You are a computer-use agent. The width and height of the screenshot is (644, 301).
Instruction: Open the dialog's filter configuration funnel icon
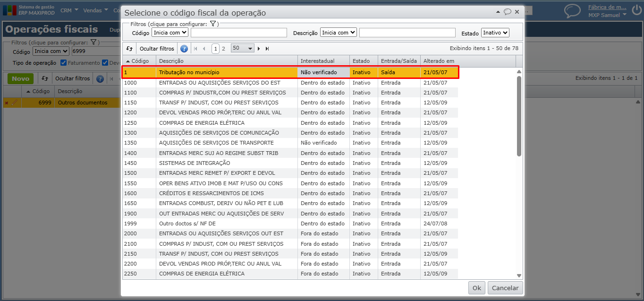(213, 24)
